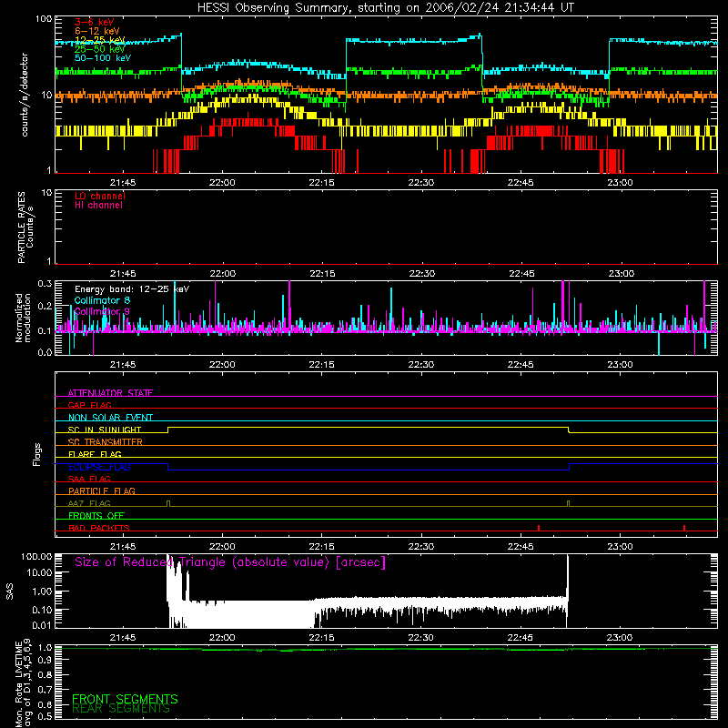
Task: Click the Normalized modulation axis label
Action: [x=23, y=318]
